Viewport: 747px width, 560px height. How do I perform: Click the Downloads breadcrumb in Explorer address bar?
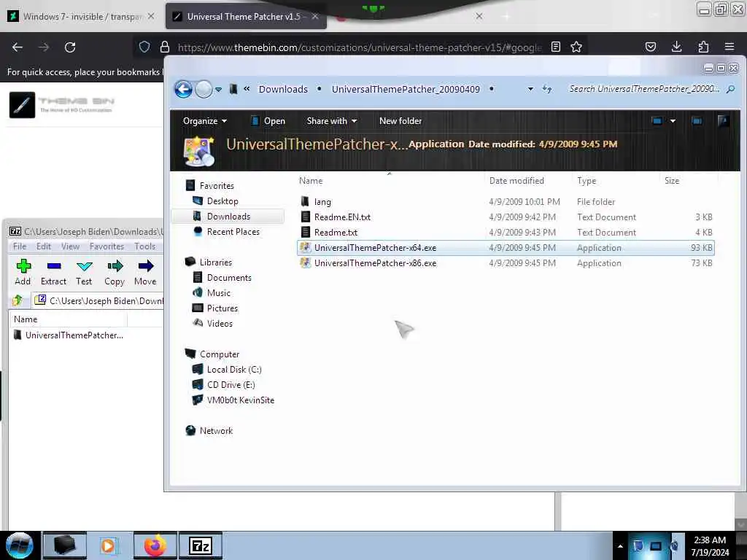(283, 89)
